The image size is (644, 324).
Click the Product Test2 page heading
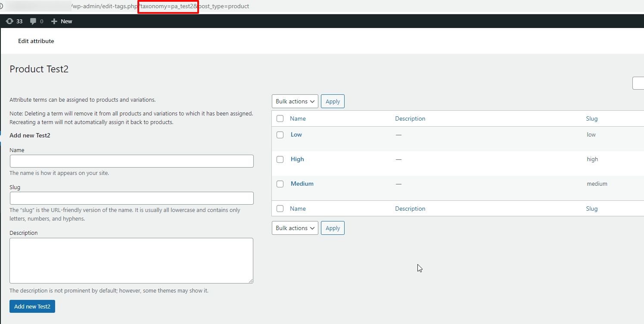coord(39,69)
